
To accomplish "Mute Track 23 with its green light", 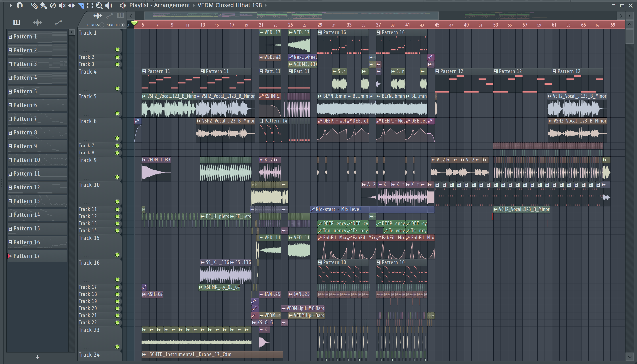I will [x=117, y=347].
